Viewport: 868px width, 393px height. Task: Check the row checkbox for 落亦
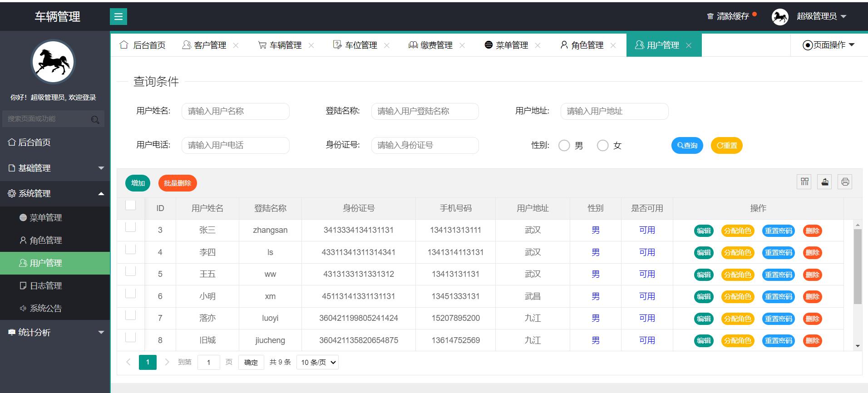(130, 314)
